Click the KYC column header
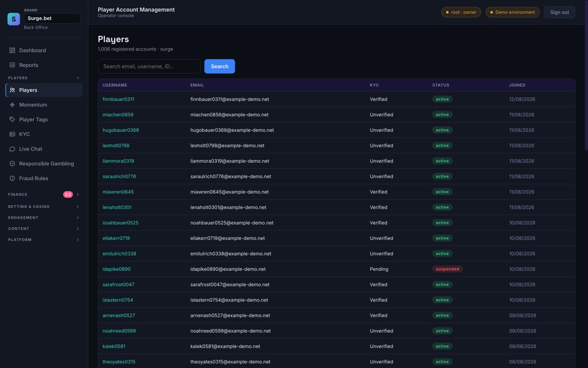 tap(374, 85)
